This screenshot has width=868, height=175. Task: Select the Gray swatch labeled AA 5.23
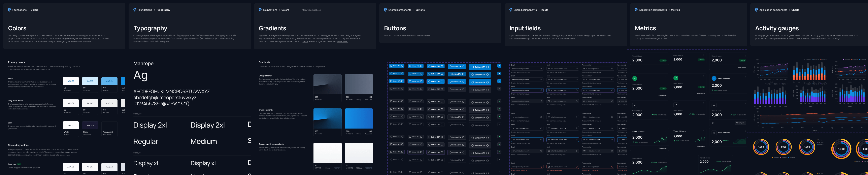tap(109, 103)
